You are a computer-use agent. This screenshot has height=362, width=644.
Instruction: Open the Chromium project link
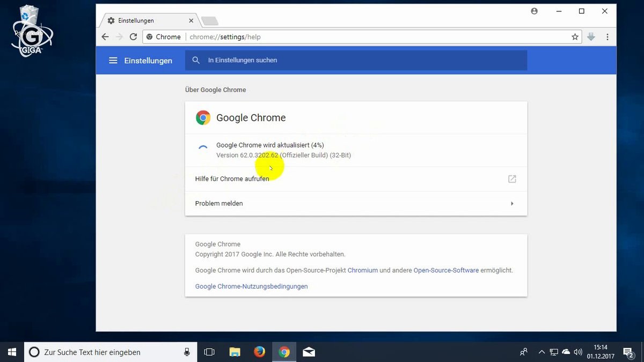click(x=363, y=270)
